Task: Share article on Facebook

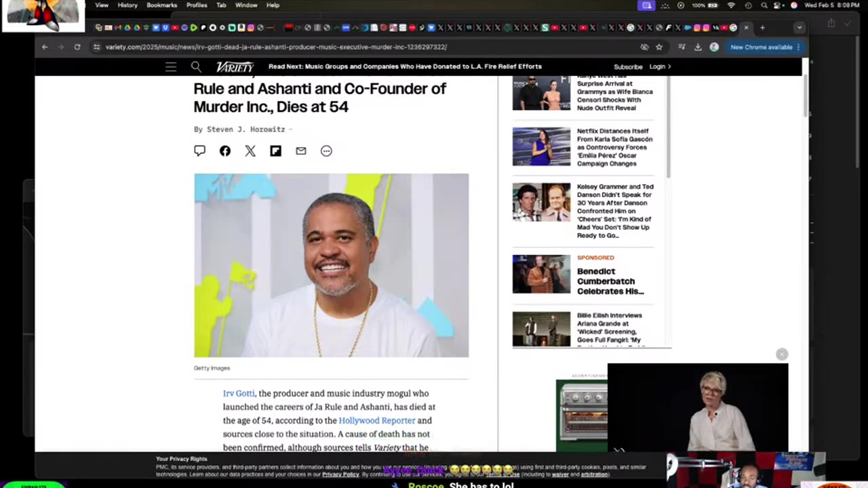Action: [x=225, y=151]
